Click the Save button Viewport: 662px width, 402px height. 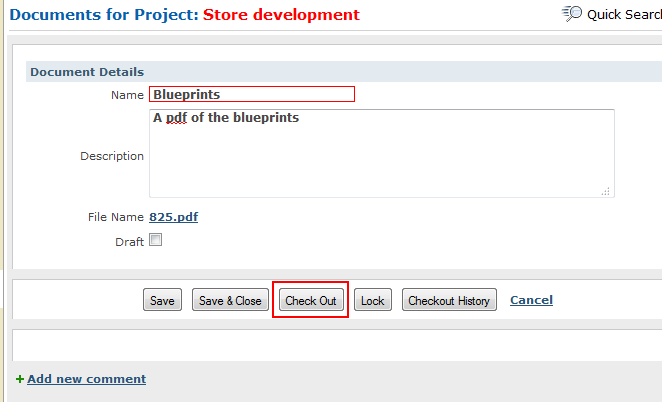tap(163, 300)
